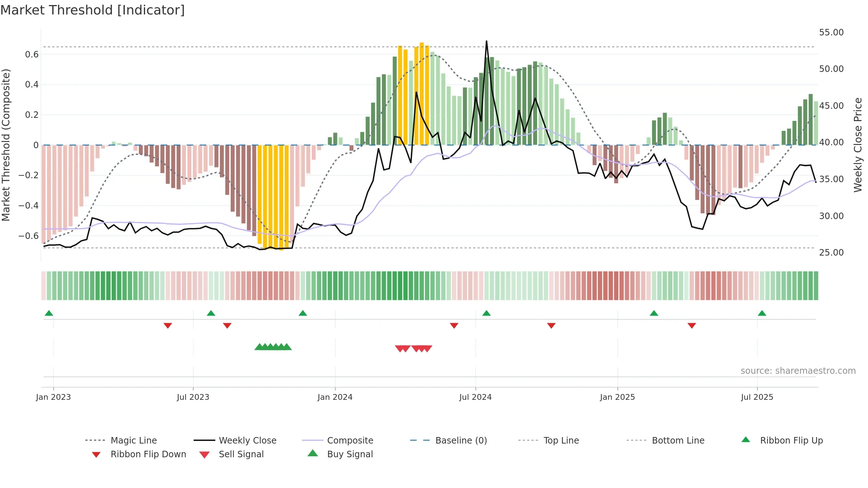Click the 0.4 left axis tick label
868x488 pixels.
(32, 85)
